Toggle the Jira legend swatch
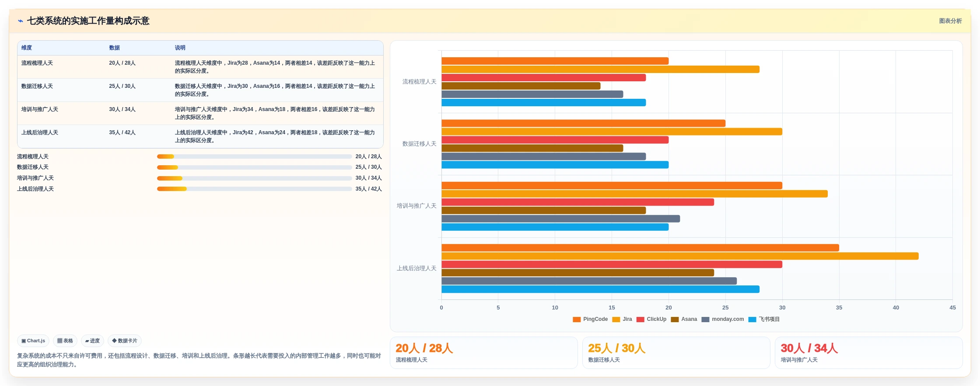The image size is (980, 386). (x=616, y=320)
